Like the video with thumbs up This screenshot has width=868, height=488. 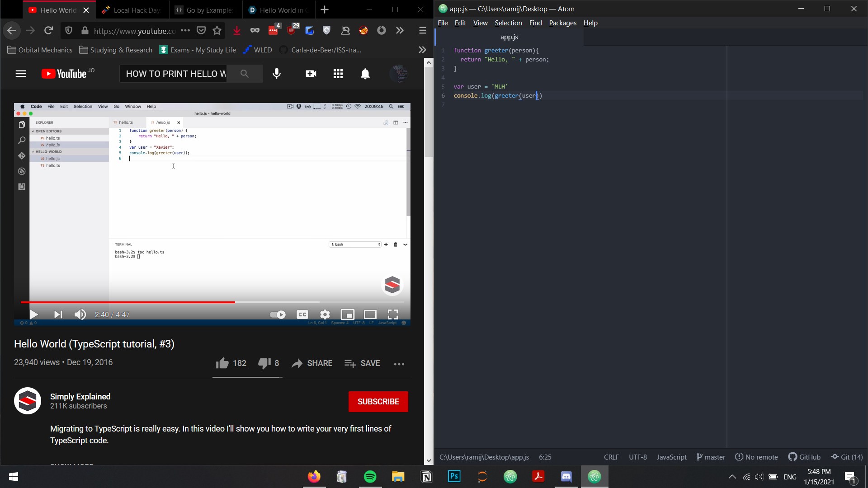[x=222, y=363]
